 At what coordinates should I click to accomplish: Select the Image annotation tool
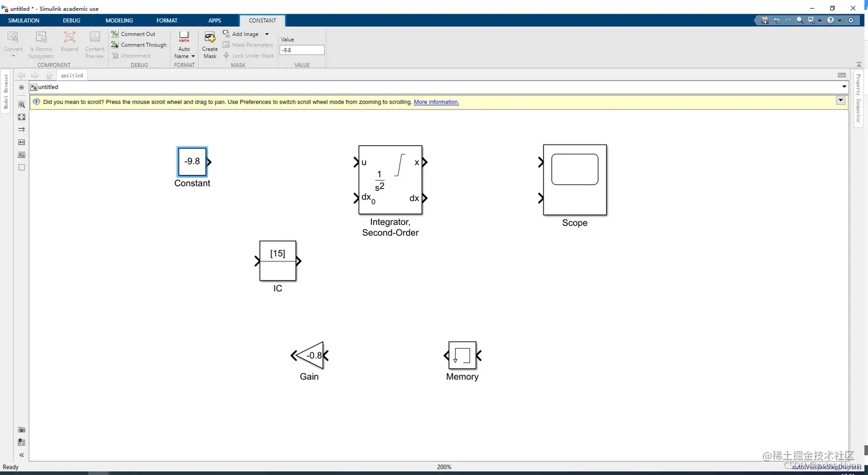click(x=21, y=155)
